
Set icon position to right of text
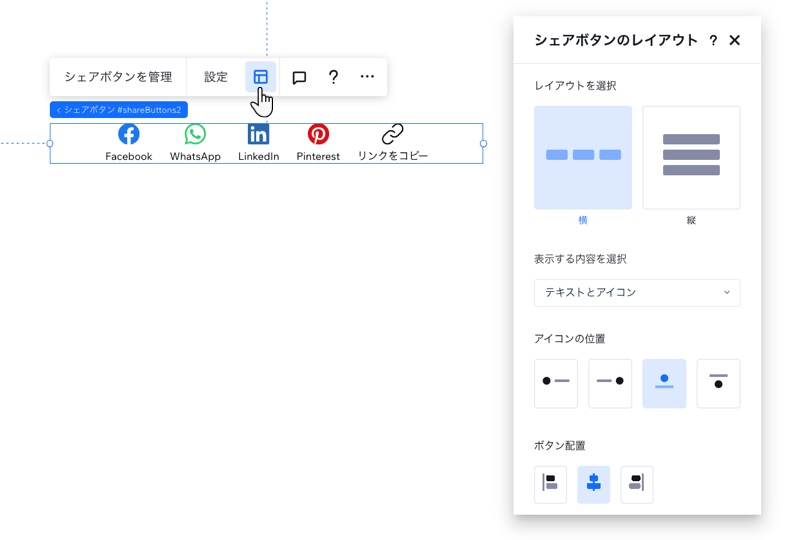(x=610, y=383)
